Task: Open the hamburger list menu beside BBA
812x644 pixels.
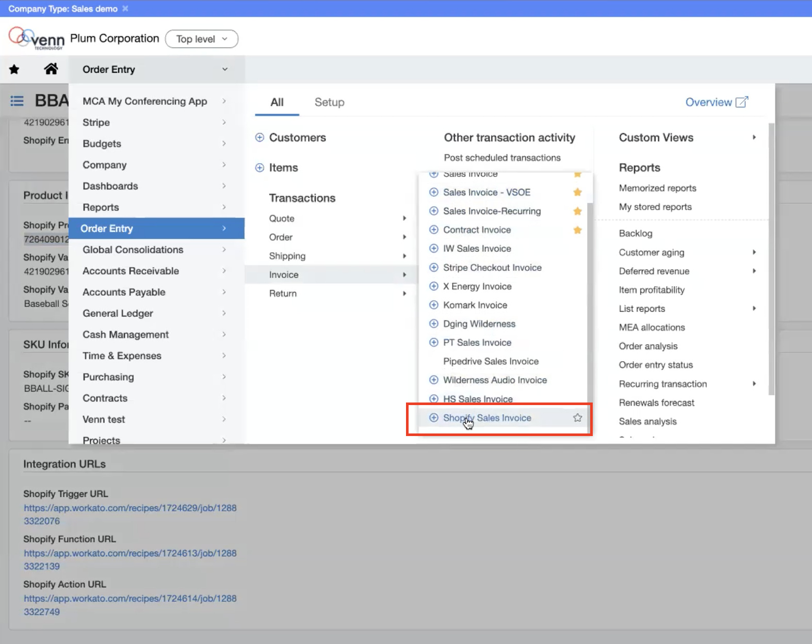Action: pyautogui.click(x=17, y=101)
